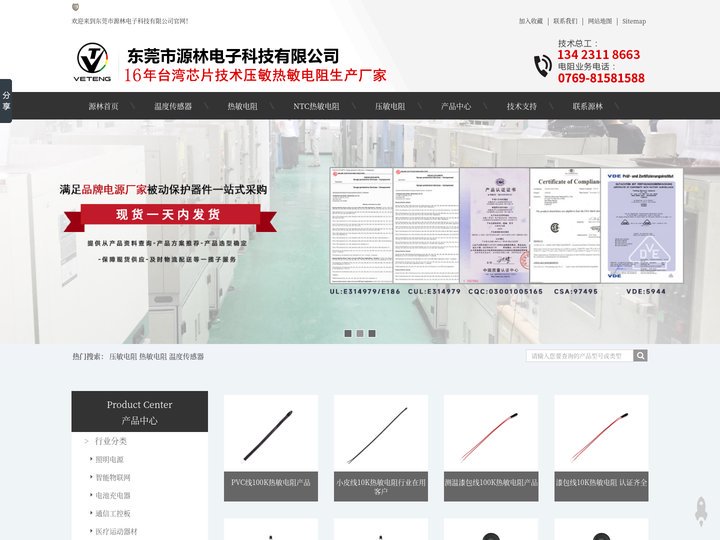720x540 pixels.
Task: Click the 加入收藏 link
Action: 531,21
